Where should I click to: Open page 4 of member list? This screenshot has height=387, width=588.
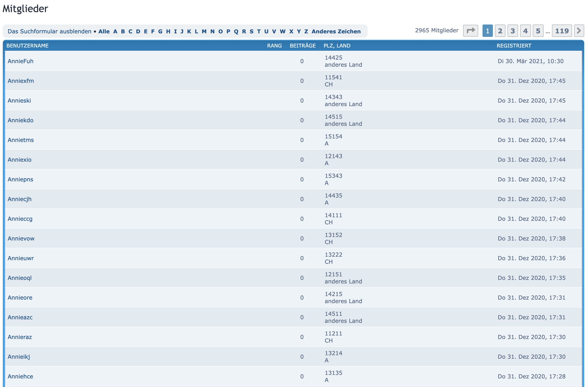pos(525,31)
